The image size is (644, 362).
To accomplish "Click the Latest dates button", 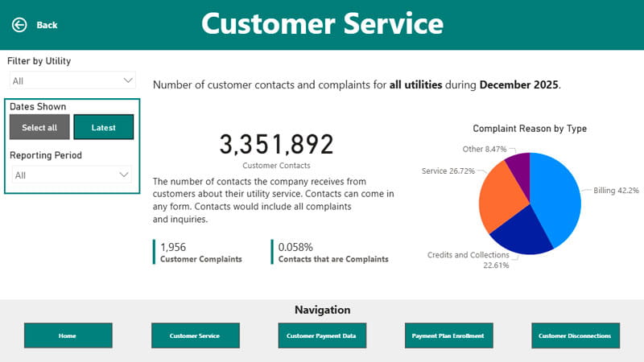I will point(104,127).
